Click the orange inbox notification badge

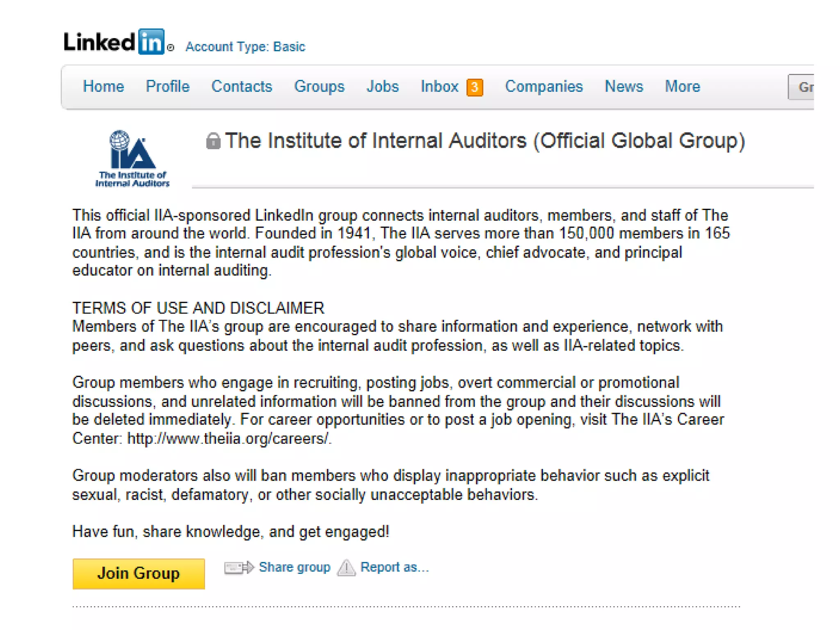pos(475,87)
